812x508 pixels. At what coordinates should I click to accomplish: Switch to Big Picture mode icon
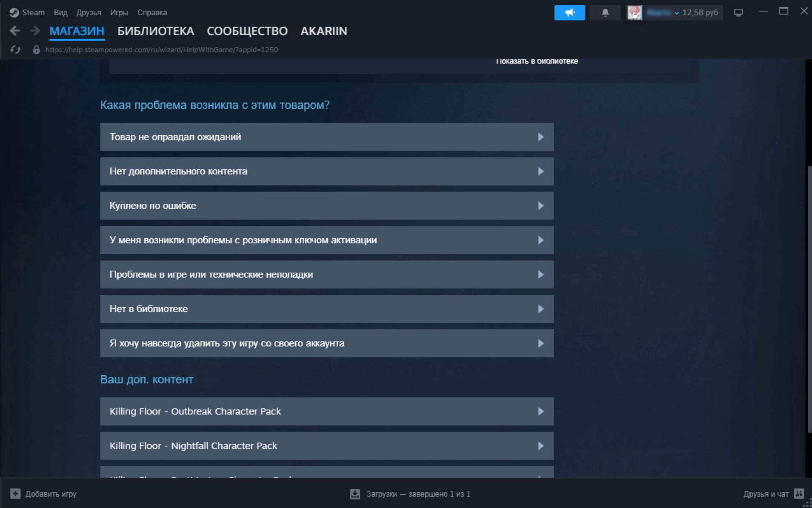click(x=738, y=13)
